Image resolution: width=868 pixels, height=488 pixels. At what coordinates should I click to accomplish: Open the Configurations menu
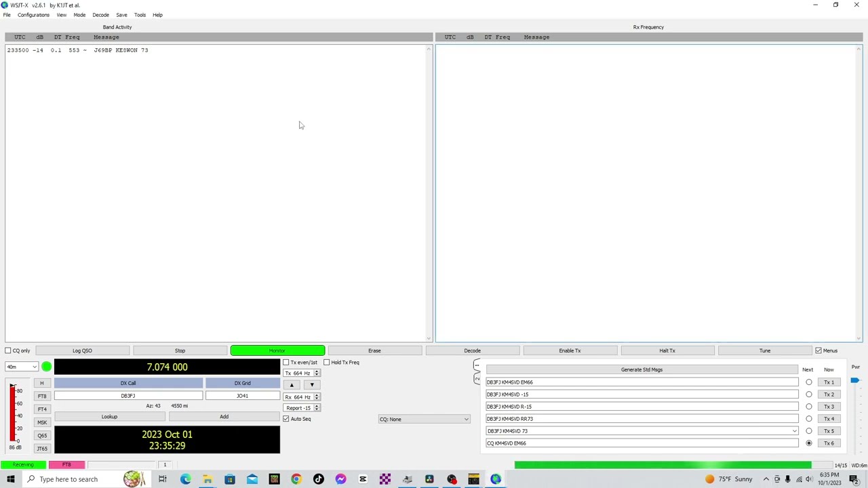pos(33,15)
